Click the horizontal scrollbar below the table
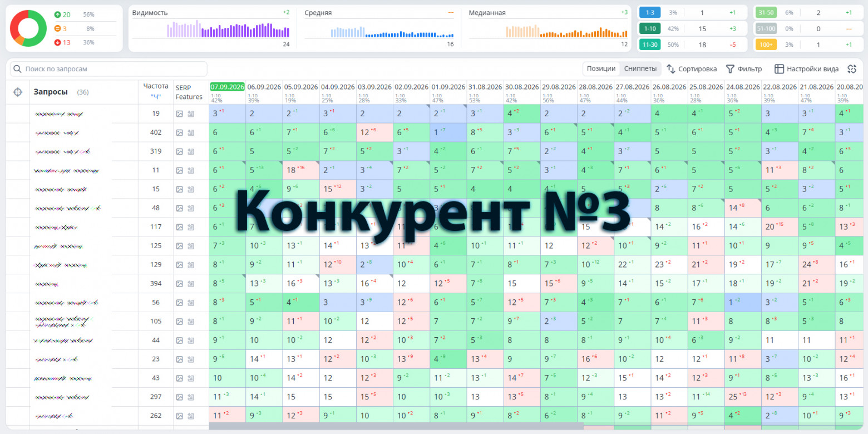This screenshot has height=434, width=868. (x=396, y=426)
